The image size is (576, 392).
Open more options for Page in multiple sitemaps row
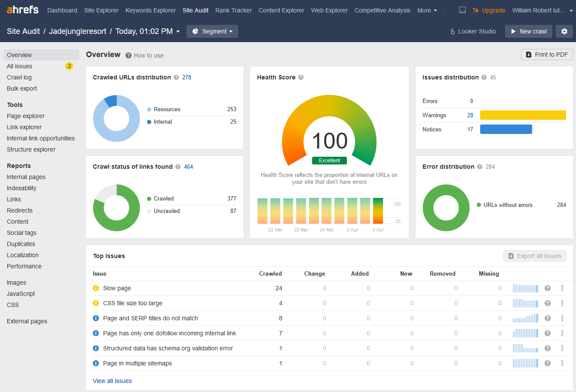[x=562, y=363]
